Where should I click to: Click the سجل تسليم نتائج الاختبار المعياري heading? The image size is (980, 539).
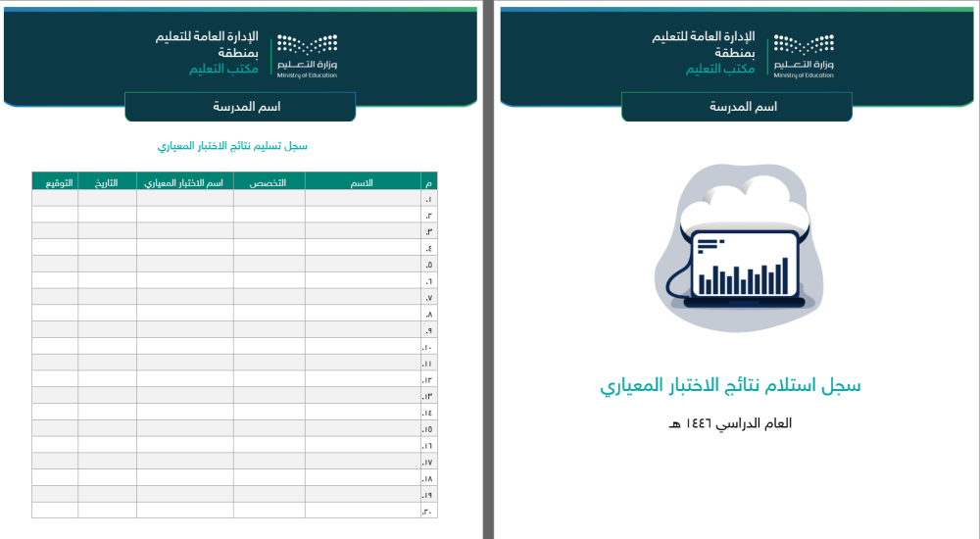[x=233, y=146]
